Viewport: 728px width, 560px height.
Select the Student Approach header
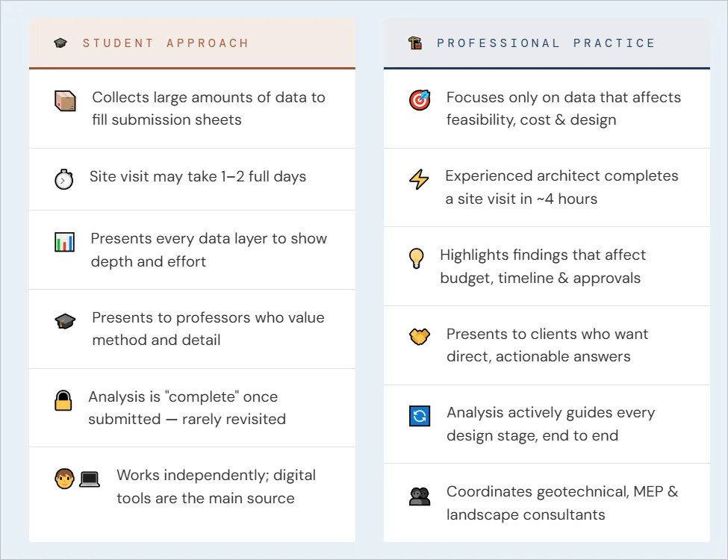(166, 43)
